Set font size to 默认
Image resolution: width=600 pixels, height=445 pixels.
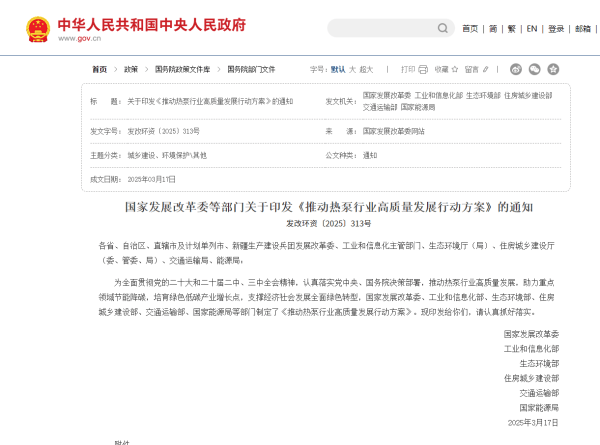(x=338, y=70)
